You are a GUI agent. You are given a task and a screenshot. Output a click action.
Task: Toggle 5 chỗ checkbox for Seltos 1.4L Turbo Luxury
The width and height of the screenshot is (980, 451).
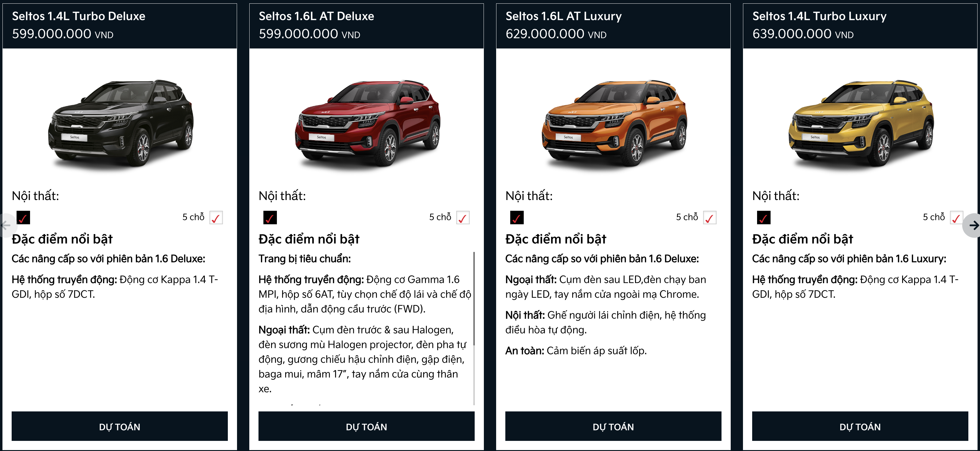(x=956, y=218)
